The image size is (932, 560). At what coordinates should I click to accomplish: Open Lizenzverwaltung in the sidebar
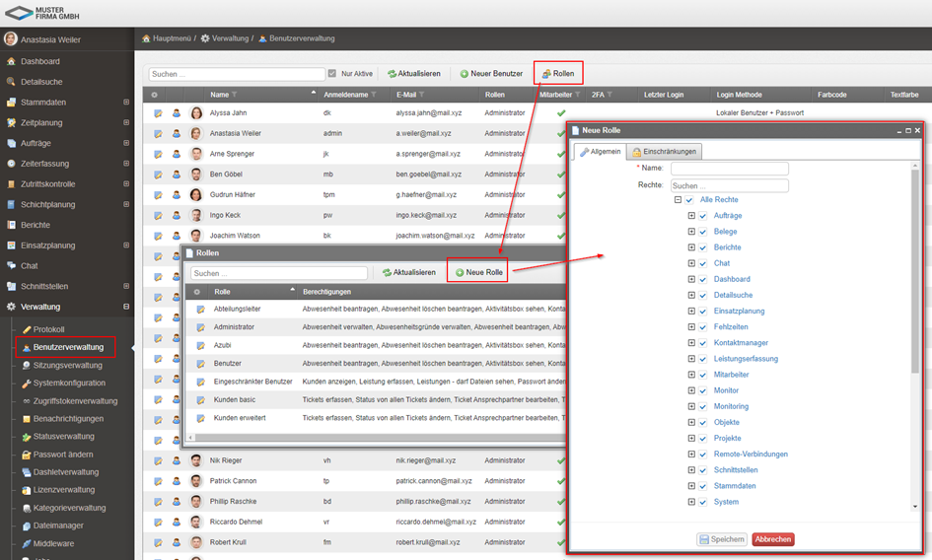pyautogui.click(x=63, y=490)
